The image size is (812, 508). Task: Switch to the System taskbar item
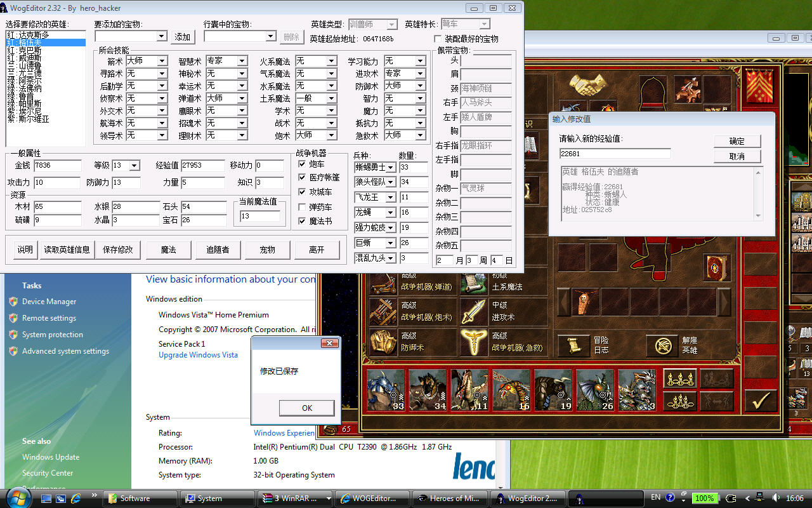point(218,498)
